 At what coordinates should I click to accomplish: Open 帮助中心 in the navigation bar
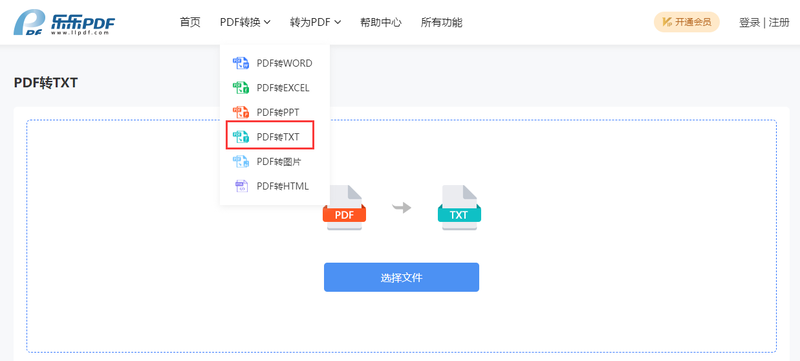point(381,22)
